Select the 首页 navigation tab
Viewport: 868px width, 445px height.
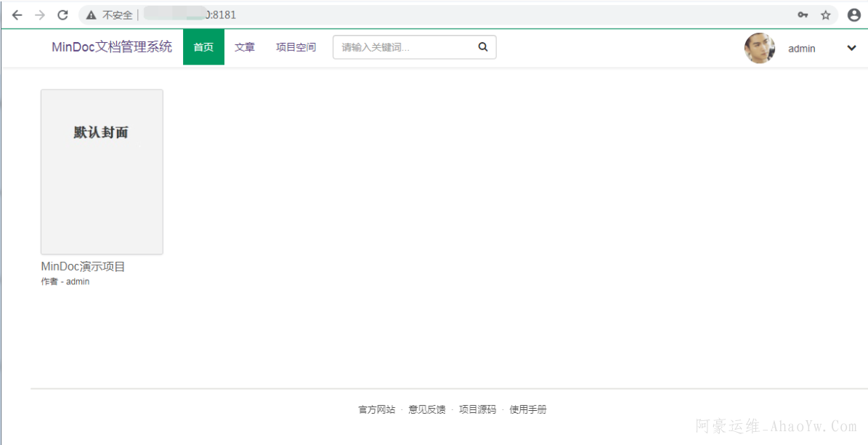point(203,47)
